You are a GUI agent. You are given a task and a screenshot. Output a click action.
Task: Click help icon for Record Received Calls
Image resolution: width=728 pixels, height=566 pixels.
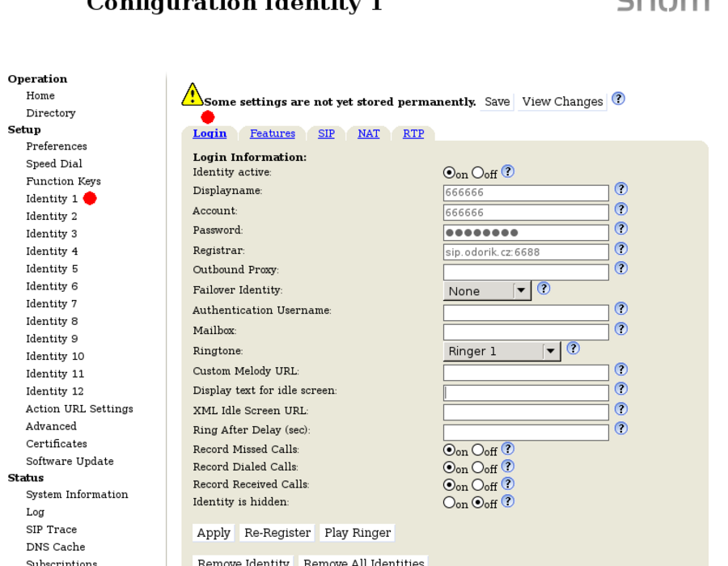[x=508, y=484]
